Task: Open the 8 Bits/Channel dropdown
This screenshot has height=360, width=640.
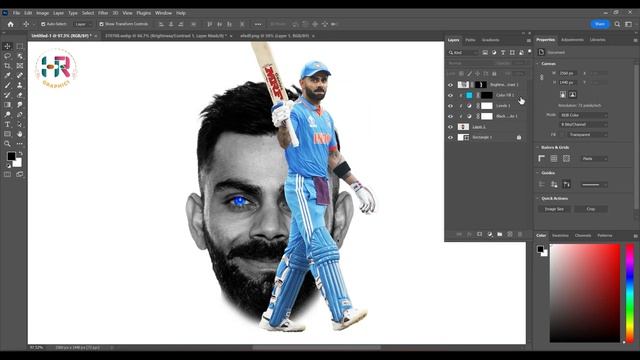Action: (583, 124)
